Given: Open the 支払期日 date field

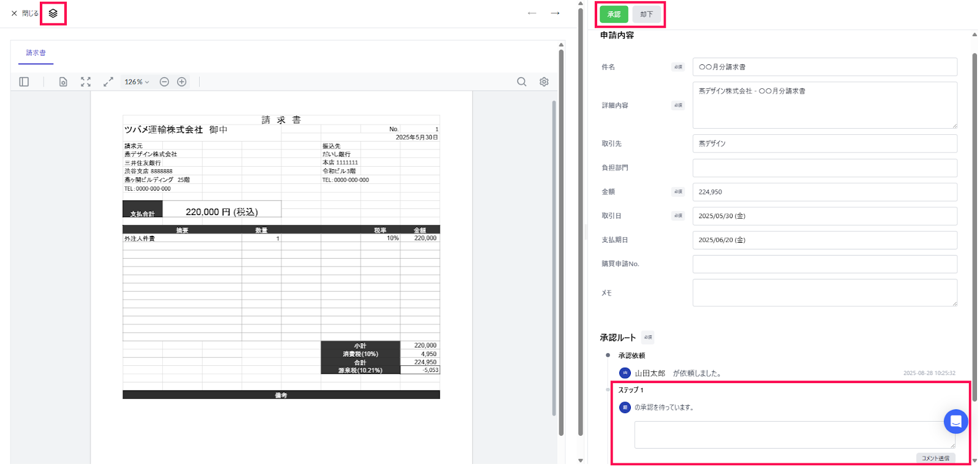Looking at the screenshot, I should (x=824, y=240).
